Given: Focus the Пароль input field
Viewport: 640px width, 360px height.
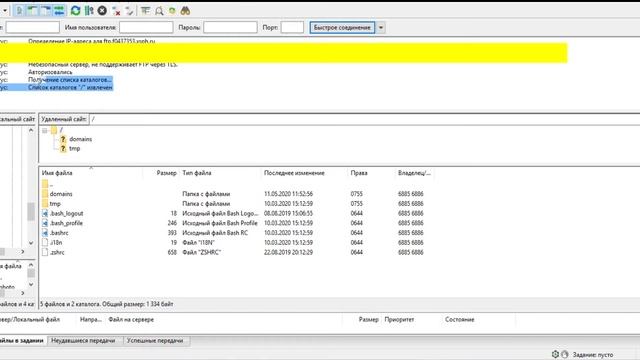Looking at the screenshot, I should coord(230,27).
